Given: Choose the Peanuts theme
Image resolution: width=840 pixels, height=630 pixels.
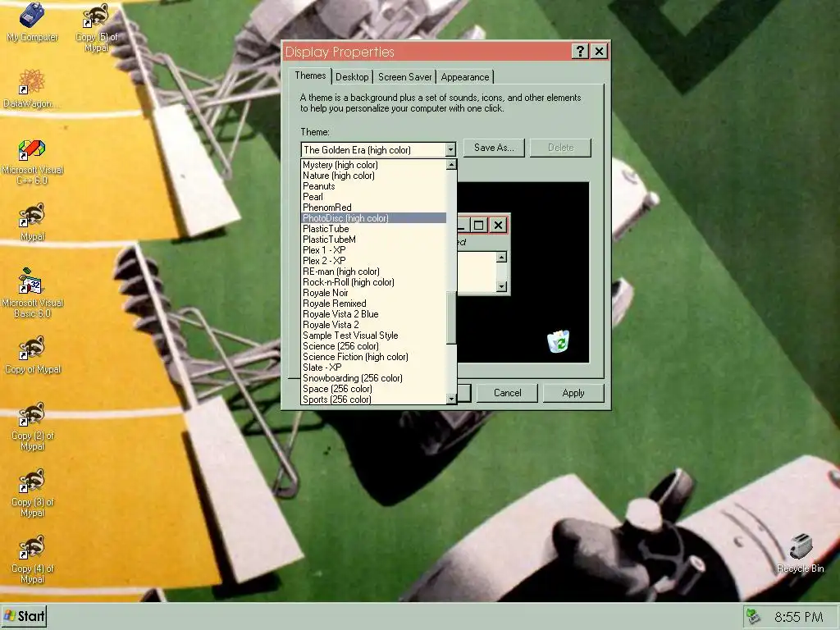Looking at the screenshot, I should (374, 186).
